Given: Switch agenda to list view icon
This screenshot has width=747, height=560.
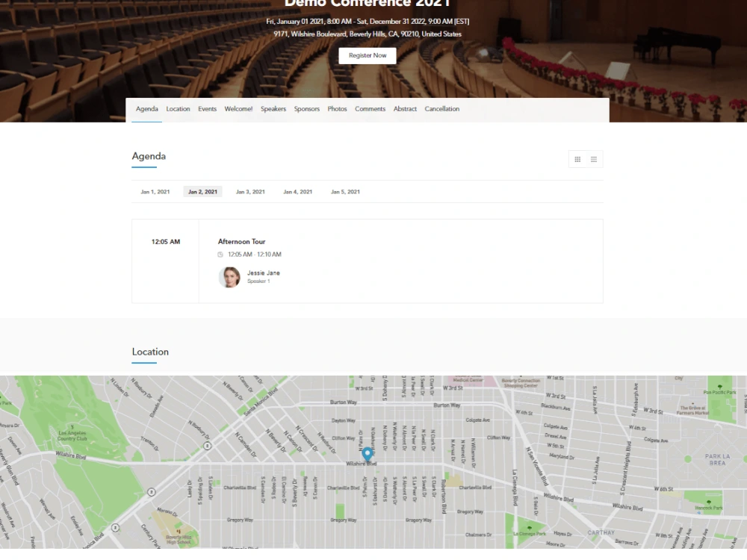Looking at the screenshot, I should 594,160.
